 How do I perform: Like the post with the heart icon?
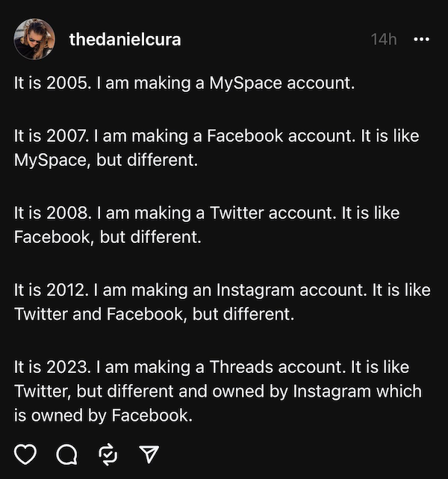[25, 454]
